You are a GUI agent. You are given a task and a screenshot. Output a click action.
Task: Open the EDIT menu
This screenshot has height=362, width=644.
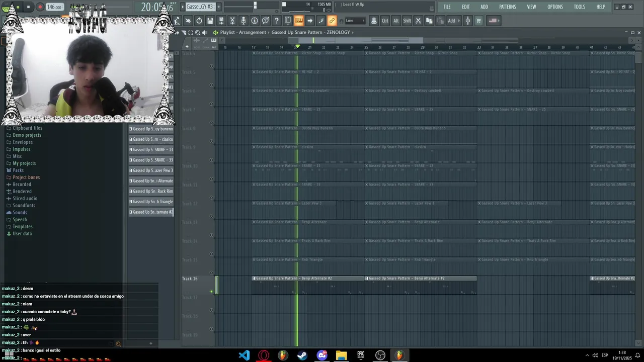(x=466, y=7)
